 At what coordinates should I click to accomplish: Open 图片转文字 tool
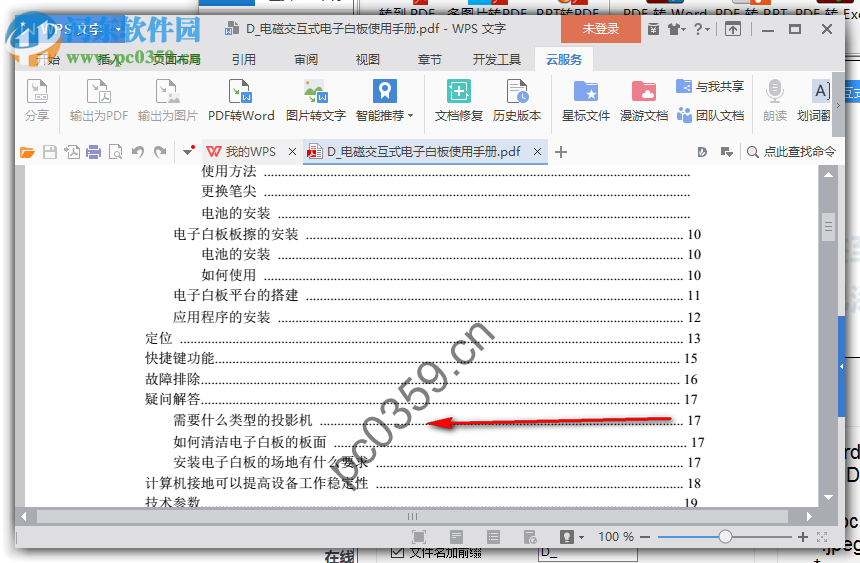[x=316, y=99]
